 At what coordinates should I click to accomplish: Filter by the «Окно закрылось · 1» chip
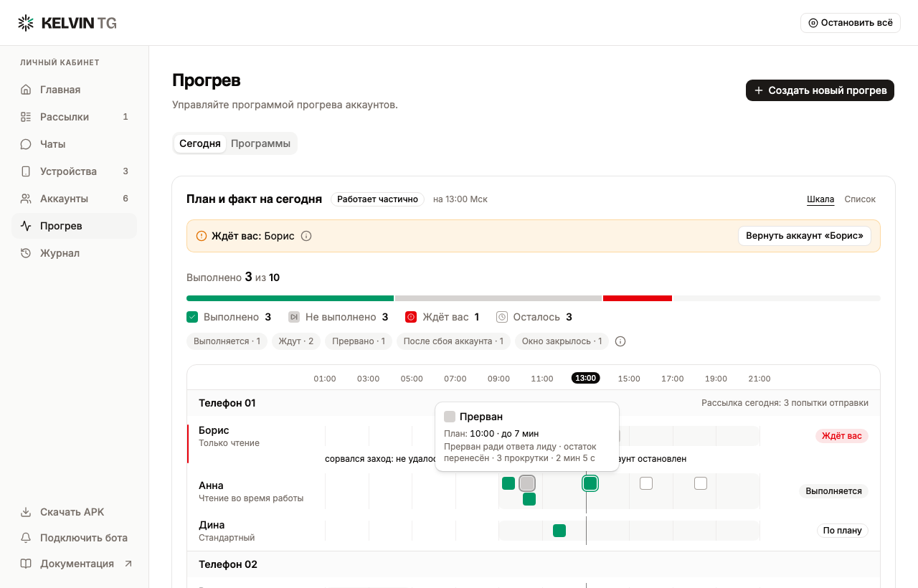click(562, 341)
